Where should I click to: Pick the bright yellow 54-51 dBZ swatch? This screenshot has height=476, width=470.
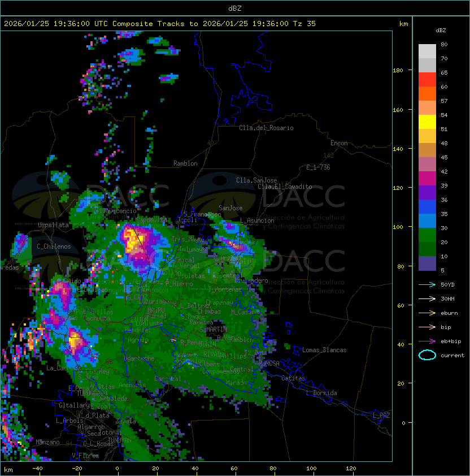pyautogui.click(x=427, y=122)
